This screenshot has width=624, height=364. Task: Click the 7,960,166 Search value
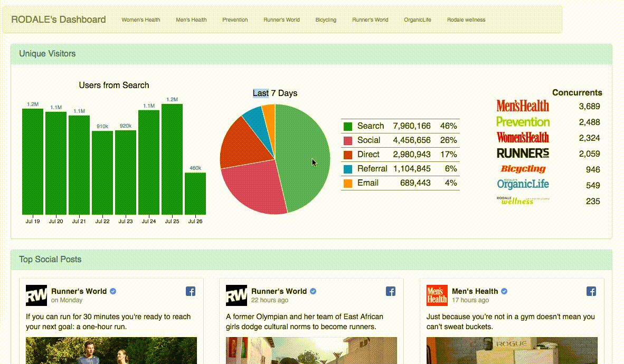coord(411,126)
